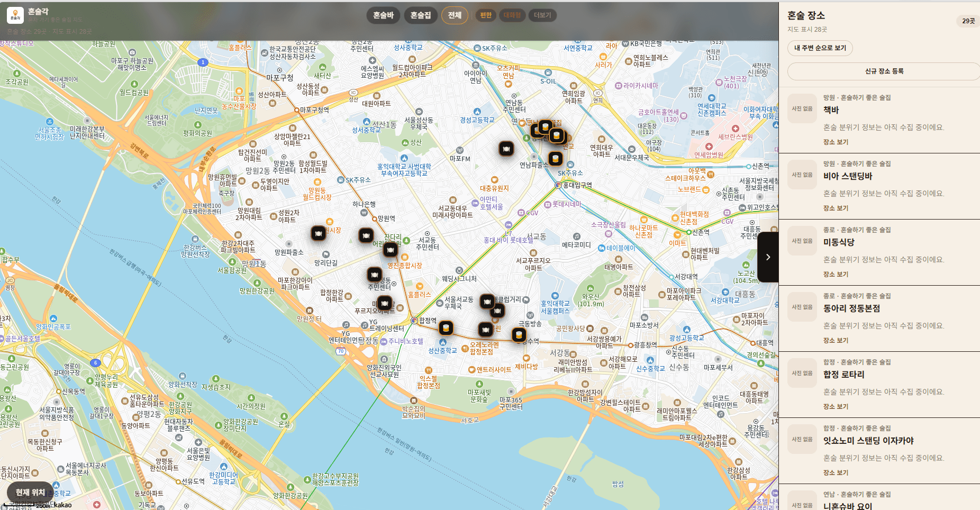Viewport: 980px width, 510px height.
Task: Toggle the 대화형 mood filter chip
Action: point(512,15)
